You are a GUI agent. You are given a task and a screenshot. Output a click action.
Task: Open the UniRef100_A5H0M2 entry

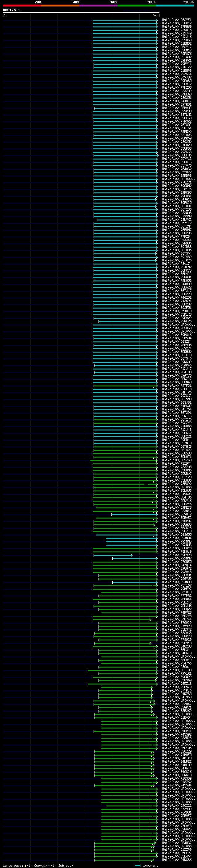(x=177, y=108)
